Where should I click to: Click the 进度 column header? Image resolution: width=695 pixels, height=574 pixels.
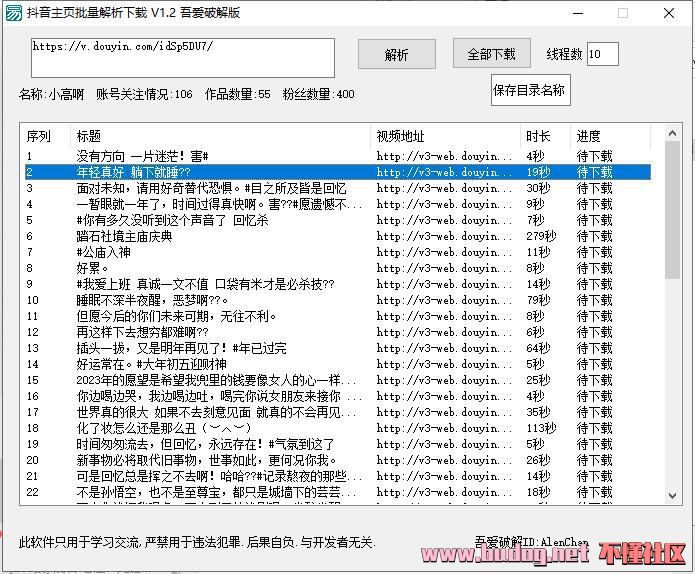[610, 136]
